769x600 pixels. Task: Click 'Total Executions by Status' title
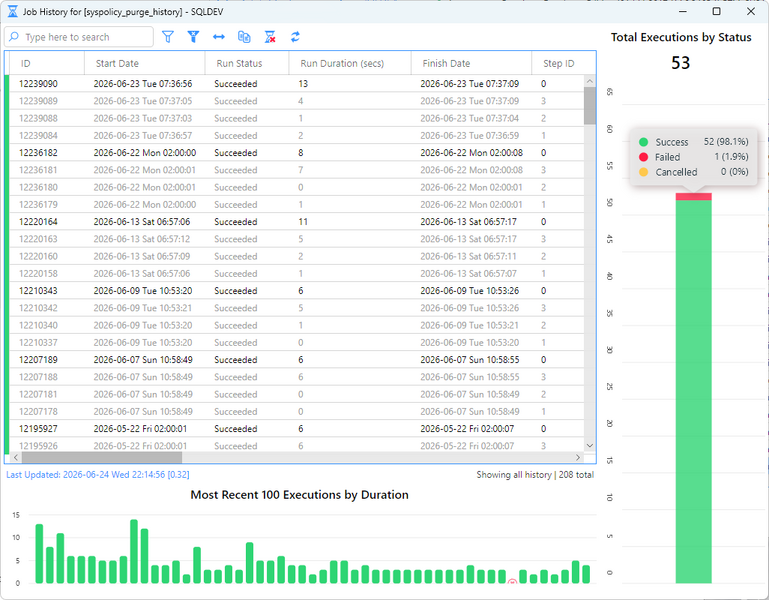(681, 37)
